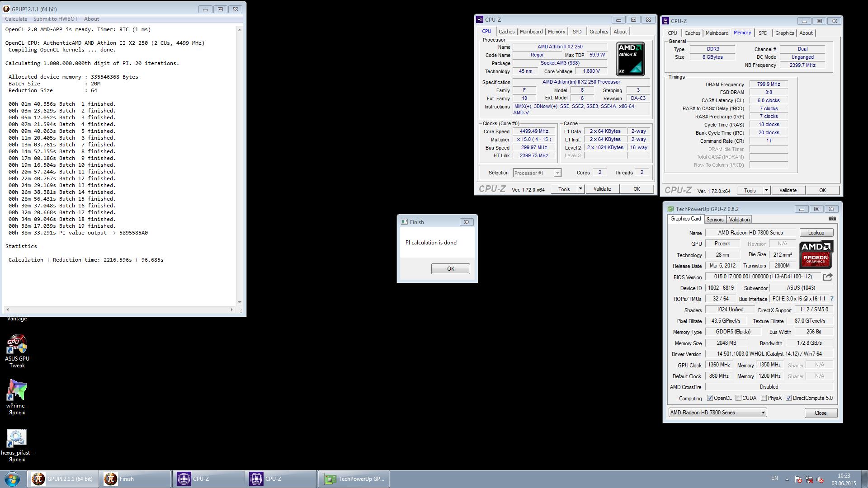Open ASUS GPU Tweak desktop shortcut
Image resolution: width=868 pixels, height=488 pixels.
[17, 351]
